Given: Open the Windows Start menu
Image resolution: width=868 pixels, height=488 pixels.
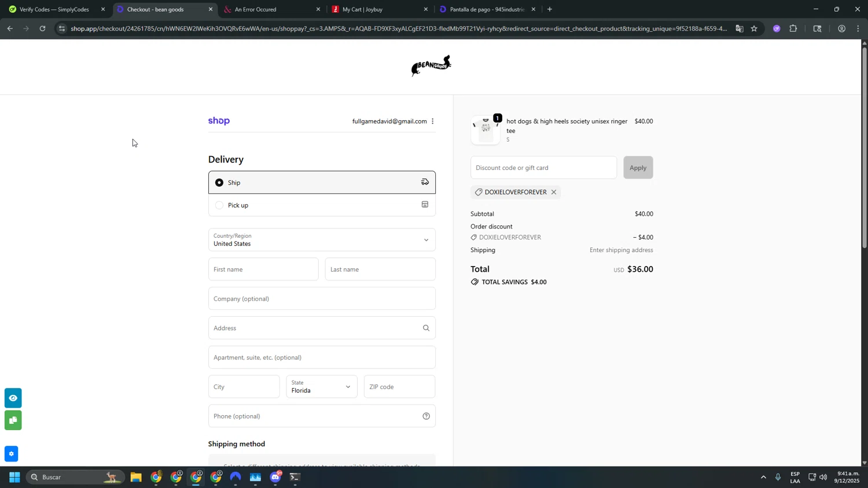Looking at the screenshot, I should (x=14, y=477).
